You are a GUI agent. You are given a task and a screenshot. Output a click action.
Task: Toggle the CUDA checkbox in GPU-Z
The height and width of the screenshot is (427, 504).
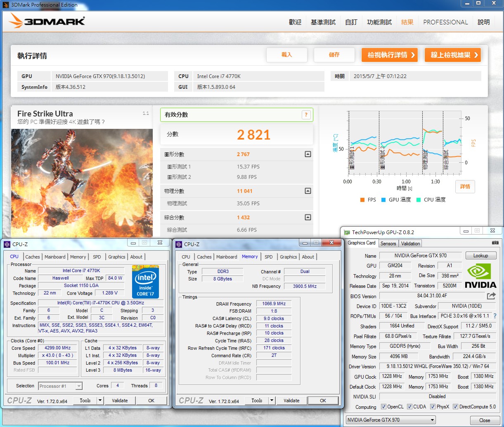(x=409, y=407)
